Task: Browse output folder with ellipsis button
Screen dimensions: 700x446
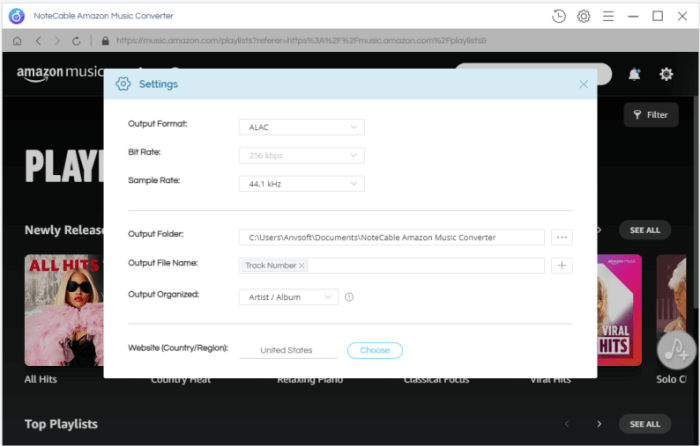Action: point(562,237)
